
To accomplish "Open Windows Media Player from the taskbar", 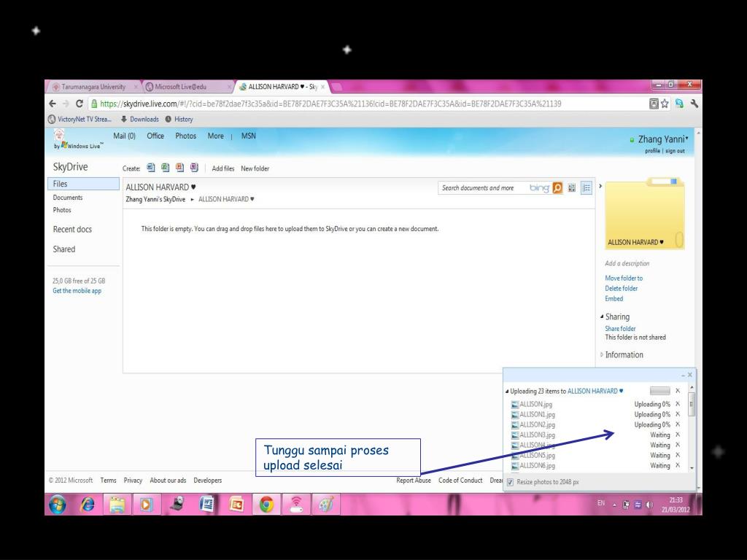I will coord(146,505).
